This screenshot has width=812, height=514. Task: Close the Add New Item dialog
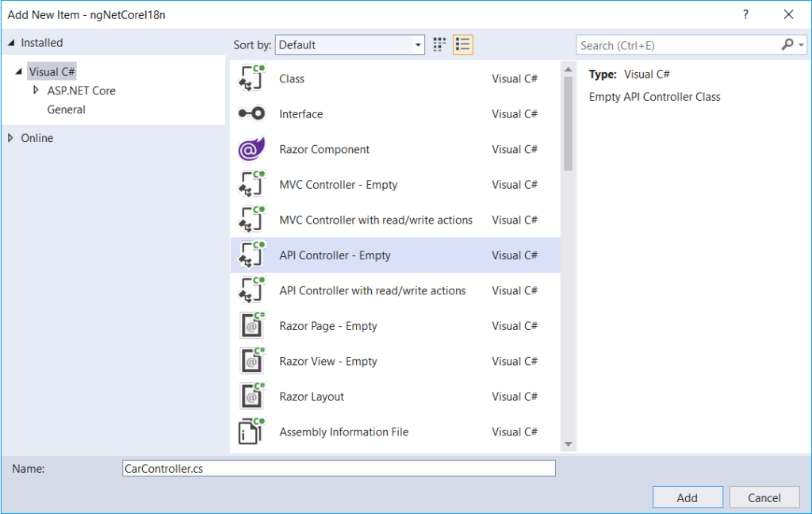[x=789, y=14]
